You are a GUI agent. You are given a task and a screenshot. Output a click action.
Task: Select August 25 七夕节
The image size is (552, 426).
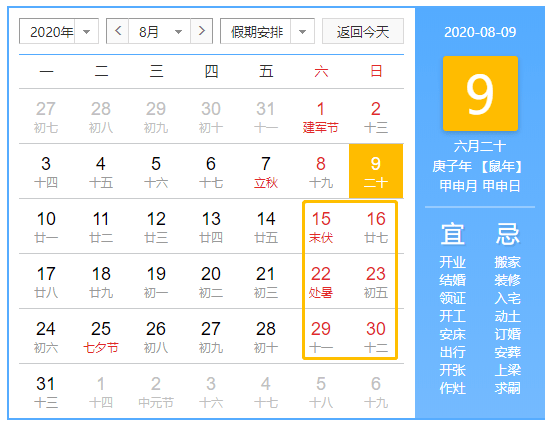[101, 337]
